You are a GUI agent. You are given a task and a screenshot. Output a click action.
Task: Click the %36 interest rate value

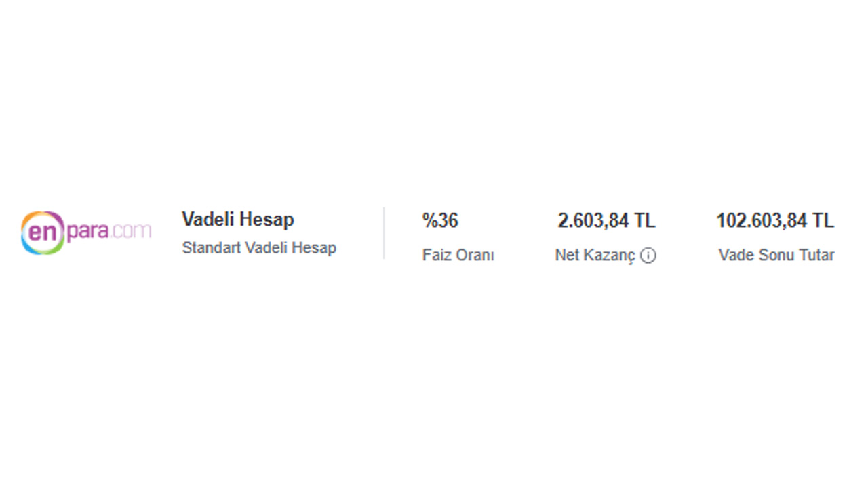(x=440, y=220)
